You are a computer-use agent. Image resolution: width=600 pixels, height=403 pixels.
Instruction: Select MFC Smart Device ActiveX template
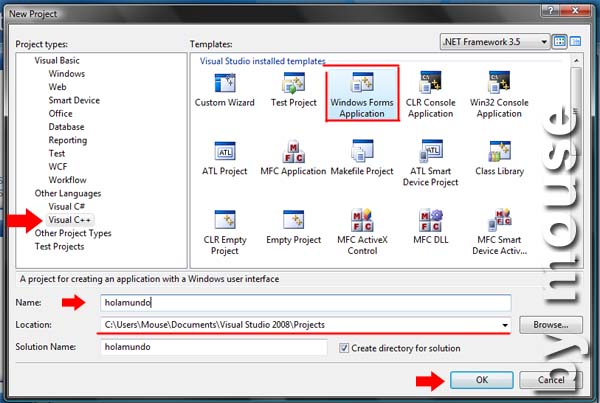click(x=499, y=232)
